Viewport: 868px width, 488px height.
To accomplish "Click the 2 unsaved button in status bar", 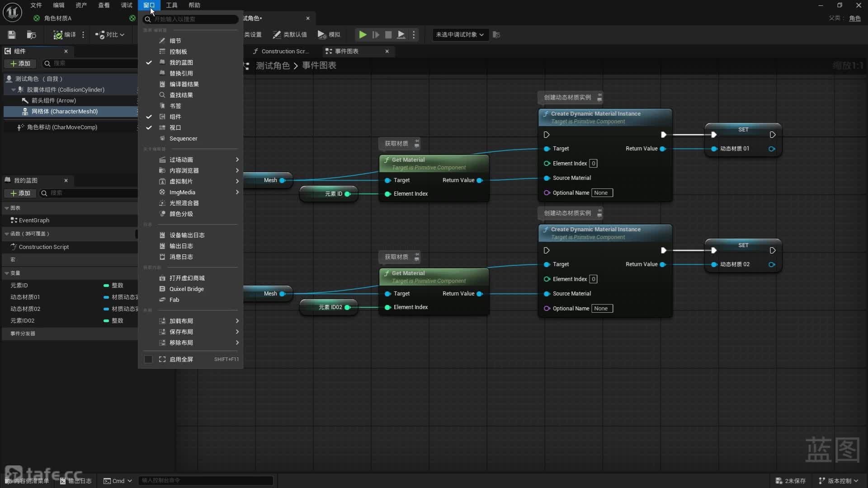I will point(790,481).
